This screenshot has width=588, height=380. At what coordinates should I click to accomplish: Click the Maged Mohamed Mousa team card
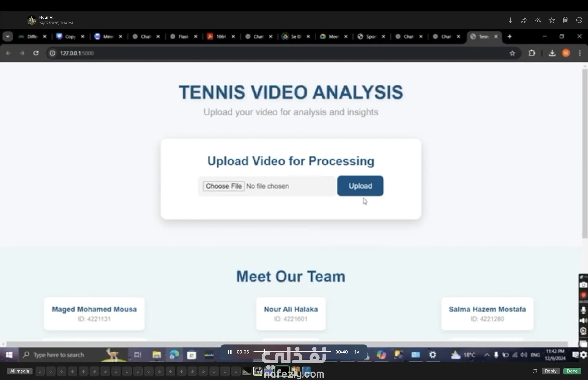click(94, 314)
